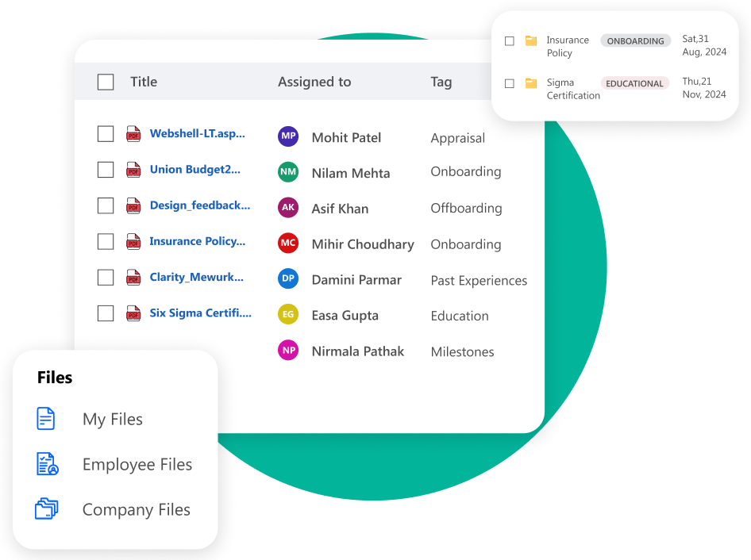Check the checkbox for the Webshell-LT.asp row
Screen dimensions: 751x560
coord(106,133)
